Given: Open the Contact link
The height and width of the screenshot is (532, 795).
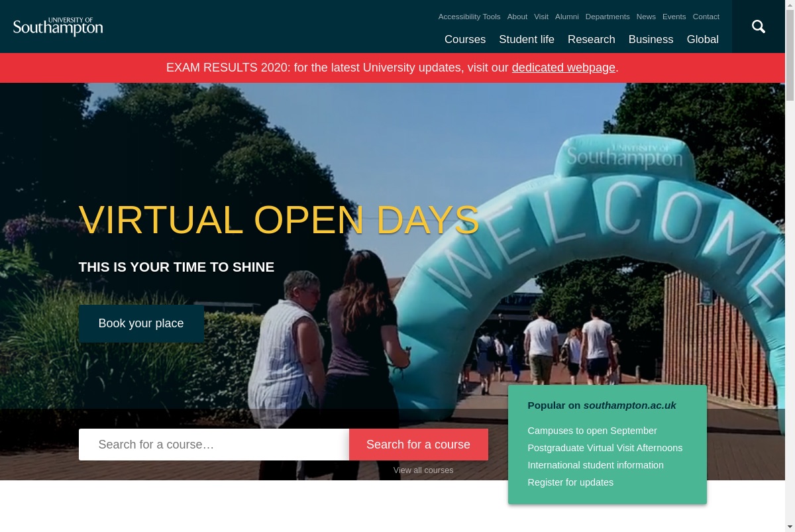Looking at the screenshot, I should (x=706, y=17).
